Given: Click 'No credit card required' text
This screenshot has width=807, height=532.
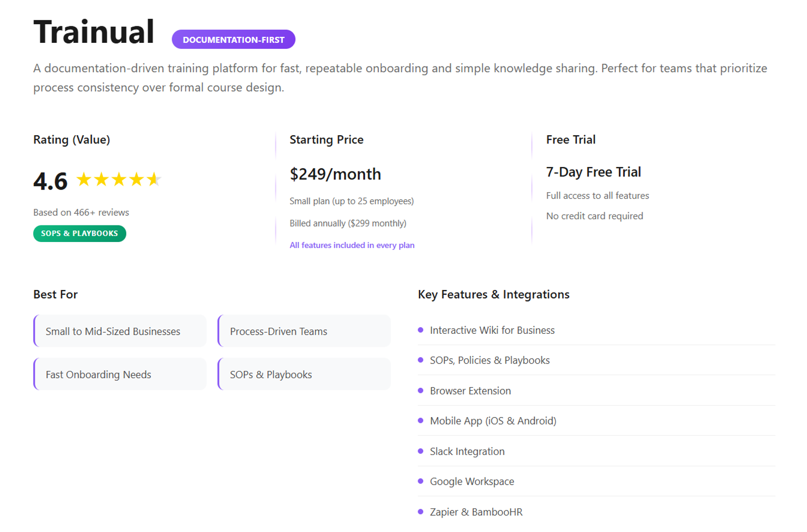Looking at the screenshot, I should (x=595, y=216).
